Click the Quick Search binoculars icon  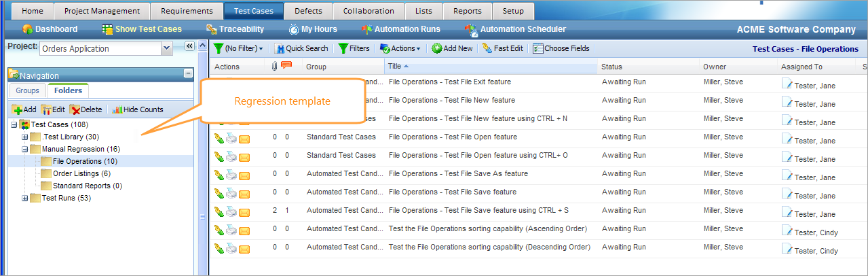pos(280,48)
